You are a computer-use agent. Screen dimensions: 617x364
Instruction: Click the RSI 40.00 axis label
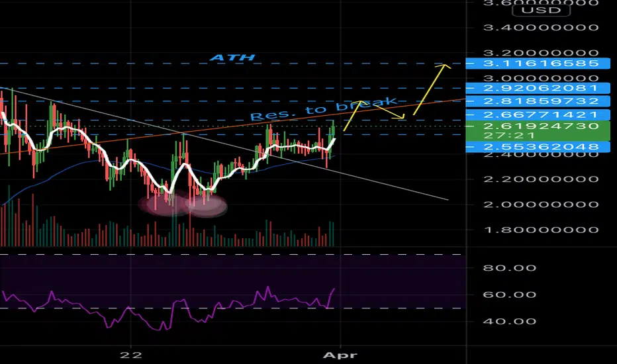510,322
